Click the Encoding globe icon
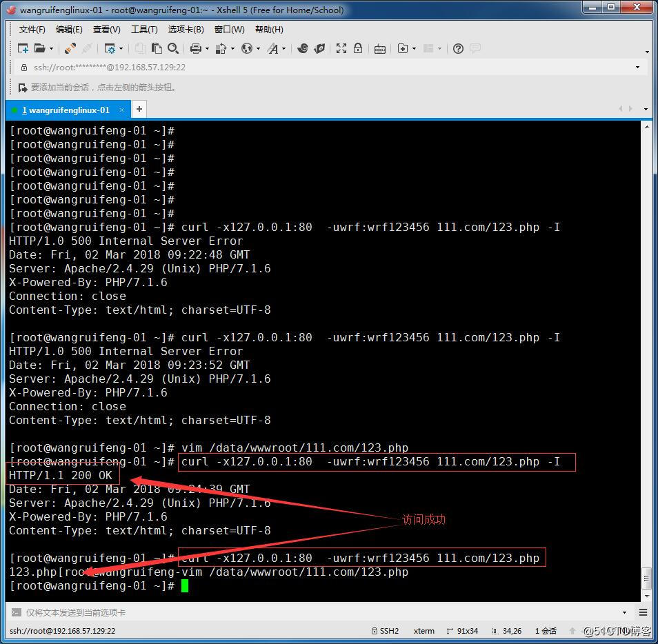This screenshot has width=658, height=644. pos(247,48)
